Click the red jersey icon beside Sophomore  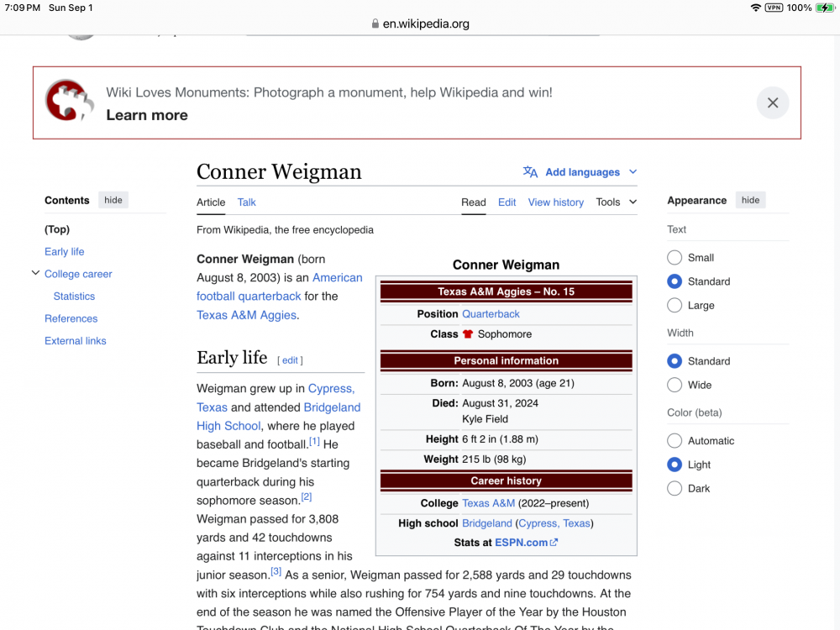point(468,334)
